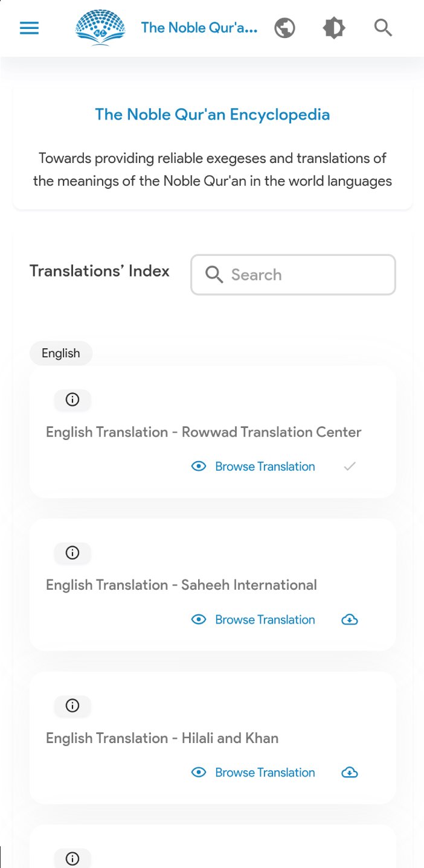Select the English language tag

(x=60, y=354)
